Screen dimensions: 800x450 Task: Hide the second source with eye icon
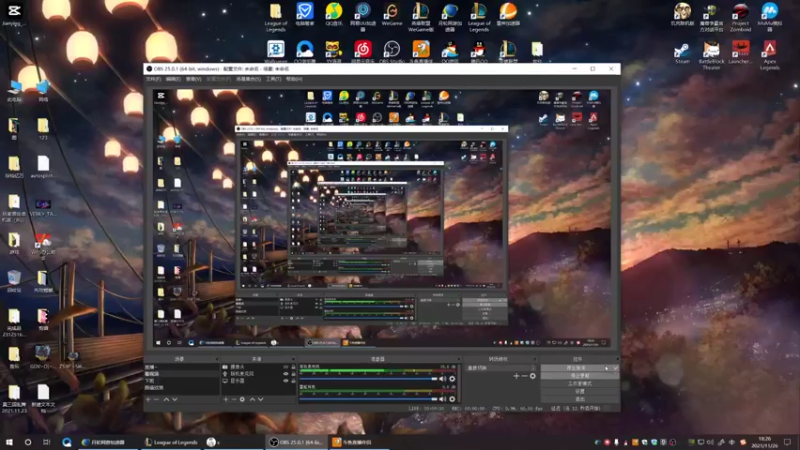coord(286,374)
